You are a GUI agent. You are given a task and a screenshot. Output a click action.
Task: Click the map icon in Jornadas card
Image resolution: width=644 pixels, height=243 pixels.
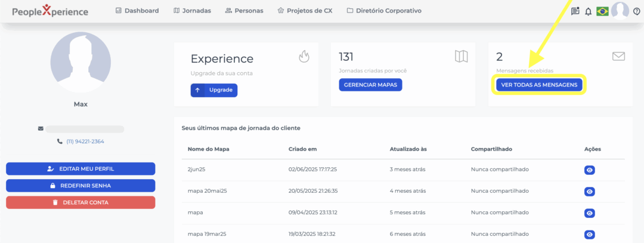[461, 57]
